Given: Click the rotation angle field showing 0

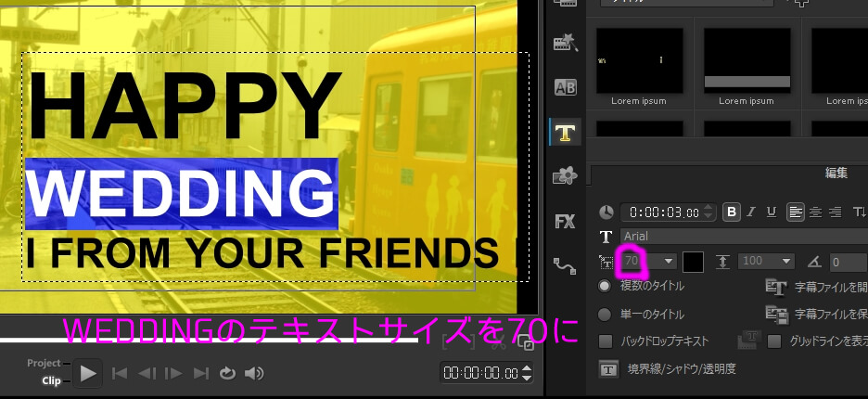Looking at the screenshot, I should 848,262.
